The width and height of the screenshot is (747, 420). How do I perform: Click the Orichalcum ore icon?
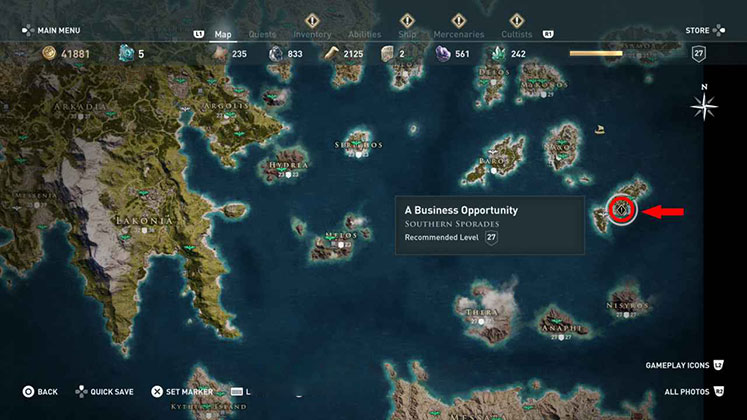126,53
